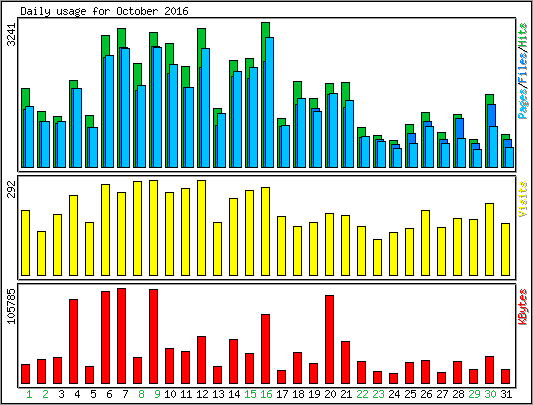The height and width of the screenshot is (405, 533).
Task: Click the day 26 label on x-axis
Action: click(426, 394)
